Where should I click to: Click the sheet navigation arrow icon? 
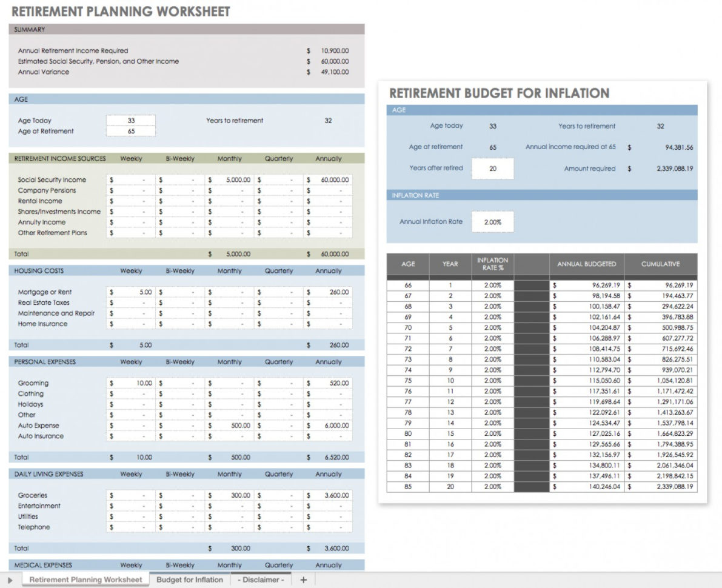coord(7,580)
